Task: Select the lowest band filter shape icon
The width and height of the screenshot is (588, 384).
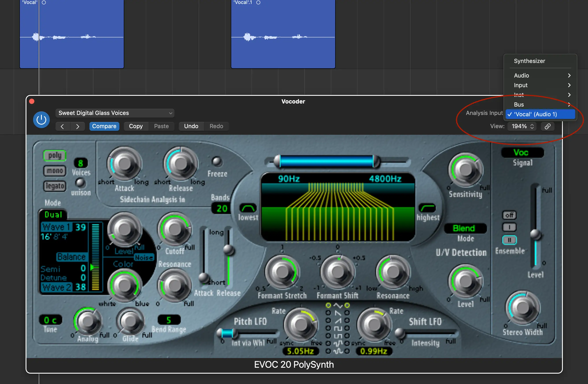Action: point(248,208)
